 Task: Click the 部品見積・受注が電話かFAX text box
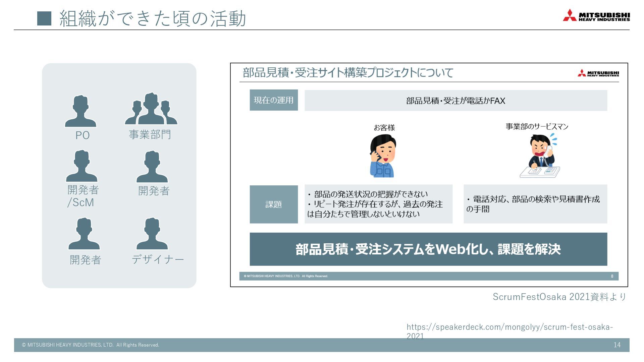tap(455, 101)
